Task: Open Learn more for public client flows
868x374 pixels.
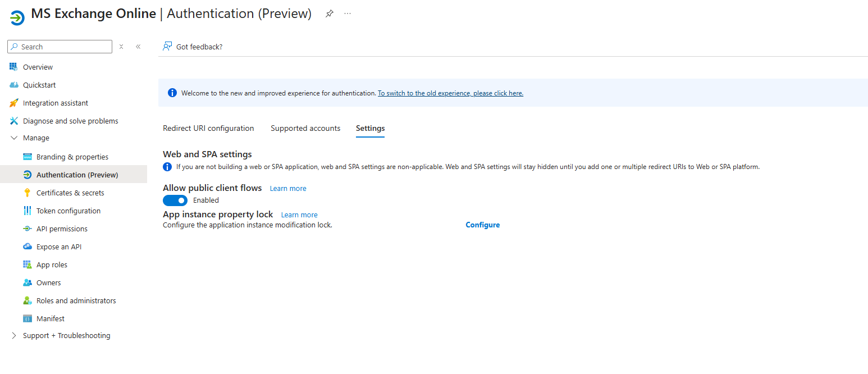Action: [288, 189]
